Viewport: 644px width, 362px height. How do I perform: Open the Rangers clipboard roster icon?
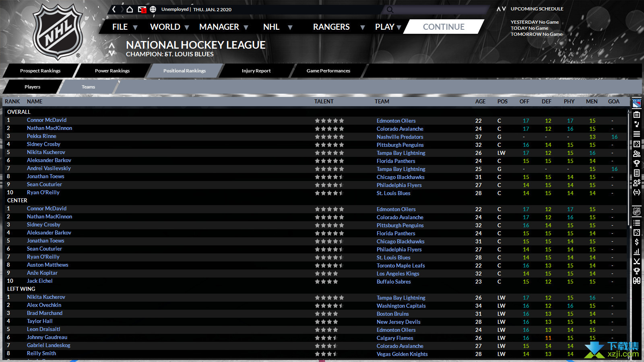(637, 115)
